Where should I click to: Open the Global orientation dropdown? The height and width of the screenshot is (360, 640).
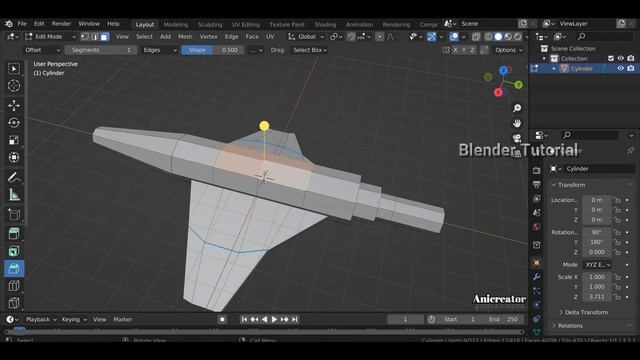tap(306, 37)
